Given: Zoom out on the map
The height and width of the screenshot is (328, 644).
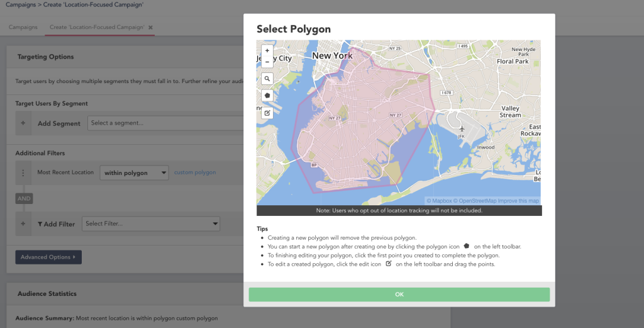Looking at the screenshot, I should tap(267, 62).
